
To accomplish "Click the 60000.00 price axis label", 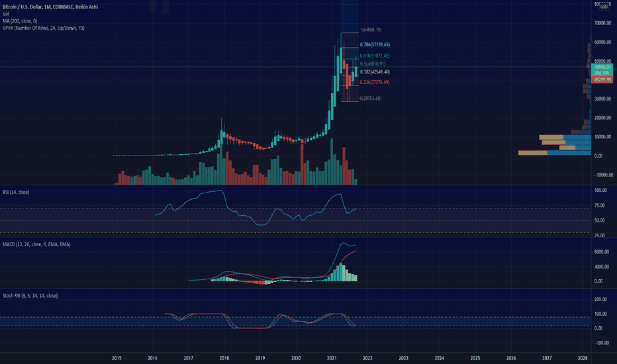I will point(603,42).
